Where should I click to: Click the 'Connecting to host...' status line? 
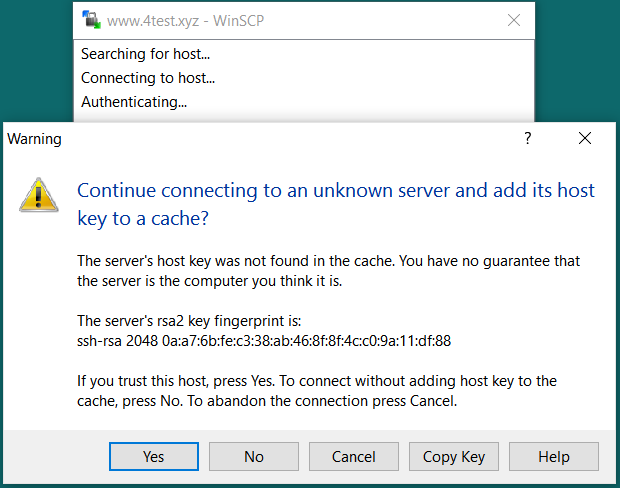pos(148,78)
